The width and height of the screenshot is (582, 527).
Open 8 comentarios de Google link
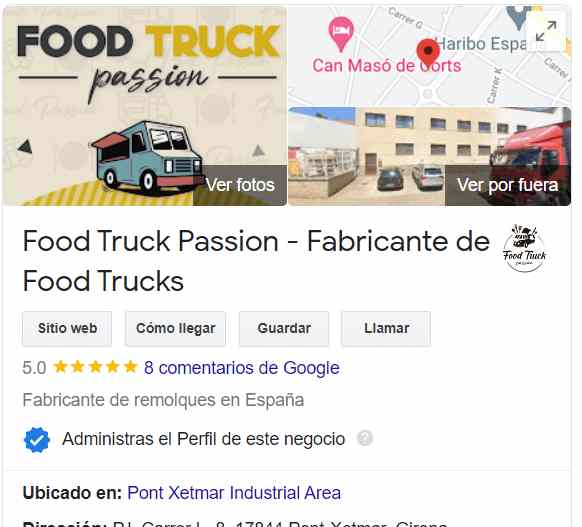coord(242,368)
